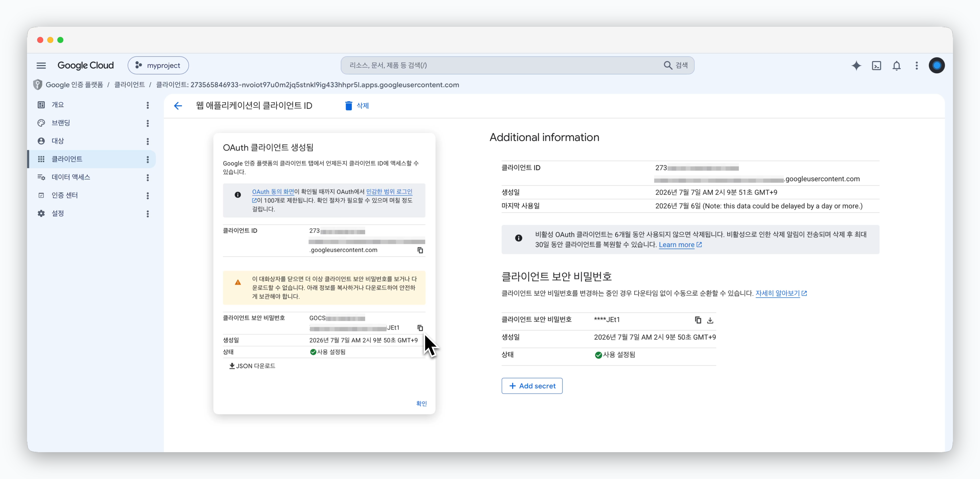Viewport: 980px width, 479px height.
Task: Click the 마지막 사용일 date value
Action: coord(759,206)
